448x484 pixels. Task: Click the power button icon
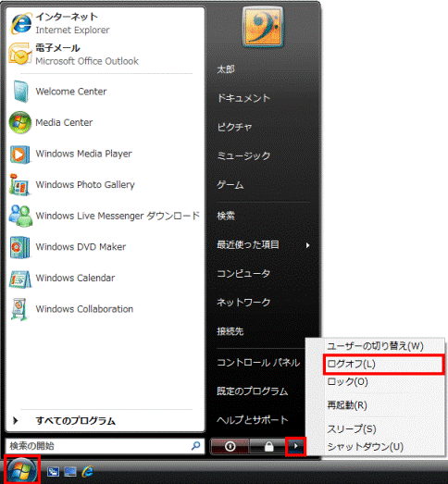click(x=230, y=446)
